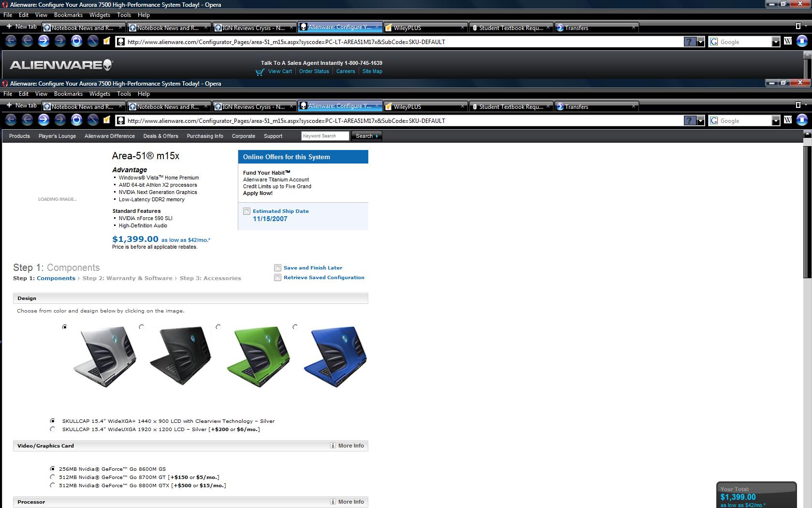Open the Tools menu in the upper window
The width and height of the screenshot is (812, 508).
(124, 15)
